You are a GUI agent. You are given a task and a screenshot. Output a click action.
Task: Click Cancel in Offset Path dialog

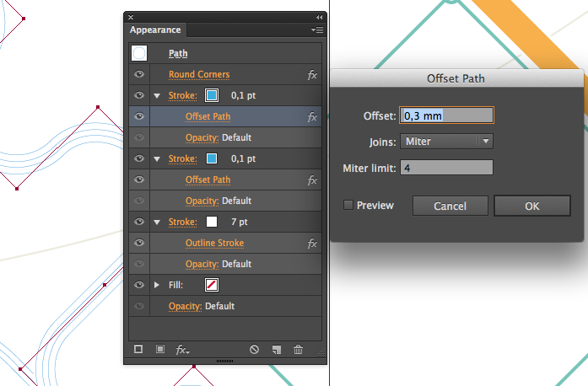click(450, 206)
